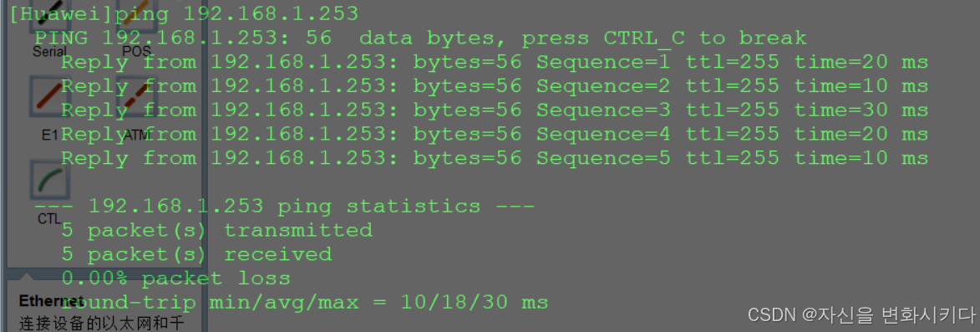Click the ping statistics header line
980x332 pixels.
click(x=284, y=206)
